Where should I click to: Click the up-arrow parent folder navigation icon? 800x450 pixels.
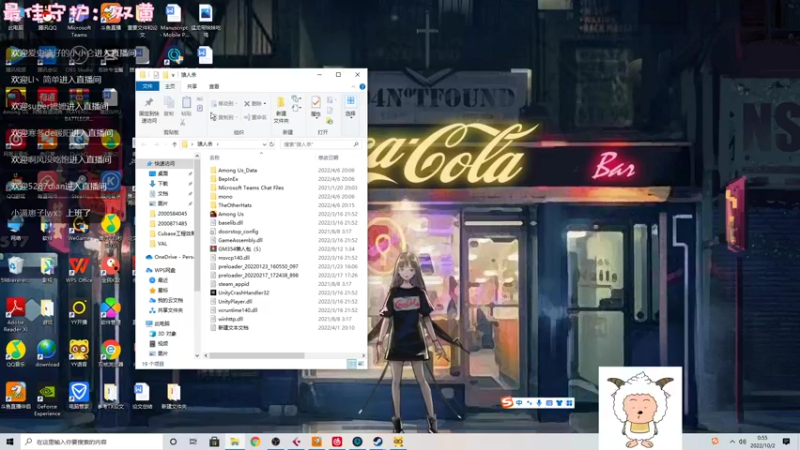tap(174, 144)
